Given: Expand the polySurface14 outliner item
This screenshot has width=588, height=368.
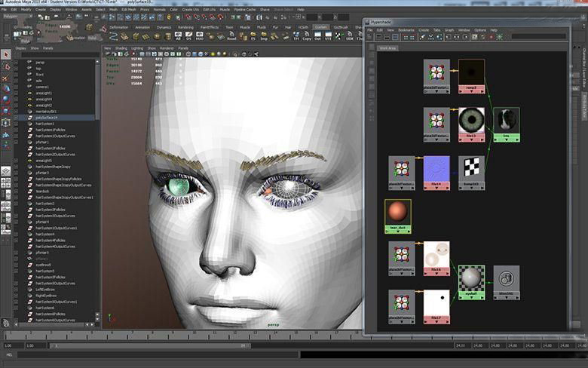Looking at the screenshot, I should point(16,118).
